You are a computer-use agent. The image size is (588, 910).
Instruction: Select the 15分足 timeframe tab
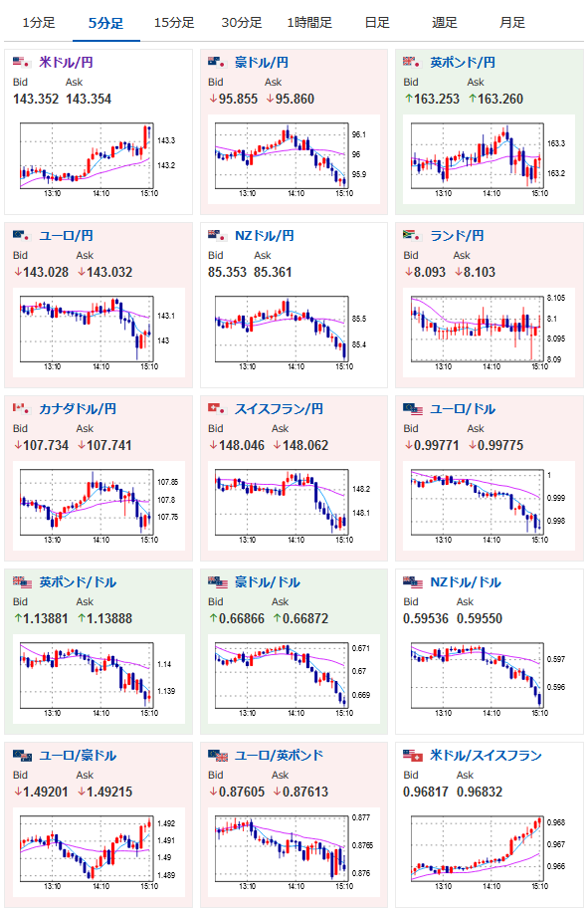pos(174,23)
